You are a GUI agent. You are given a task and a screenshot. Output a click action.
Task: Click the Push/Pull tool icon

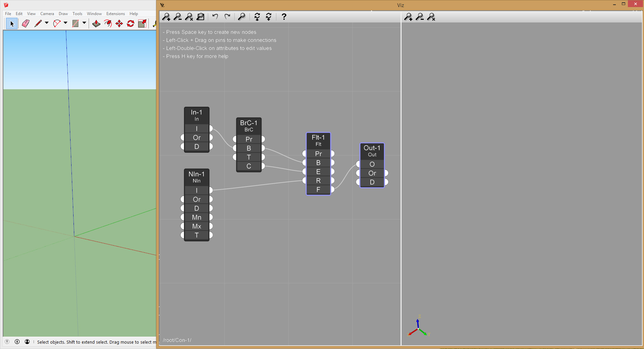tap(96, 23)
